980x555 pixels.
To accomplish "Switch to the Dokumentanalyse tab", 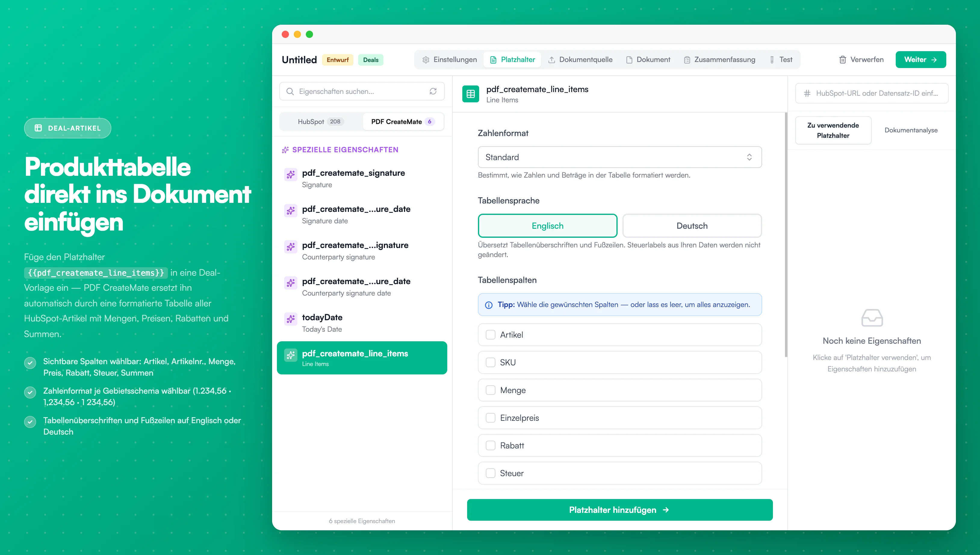I will 911,130.
